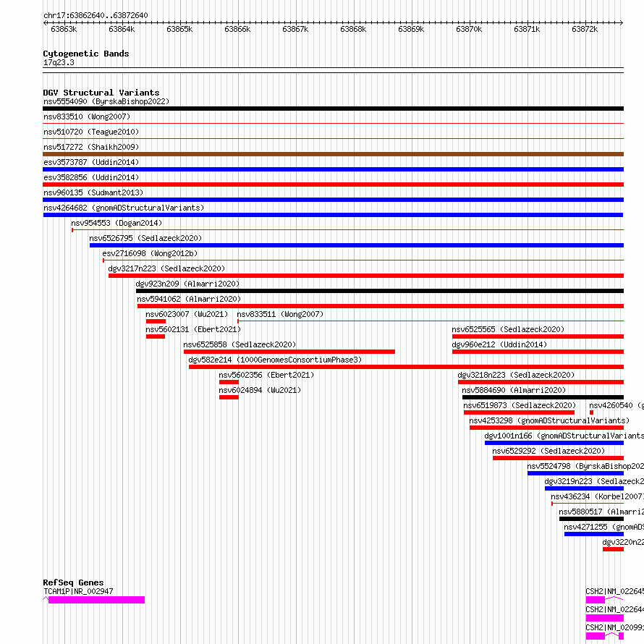Click dgv923n209 (Almarri2020) label
Image resolution: width=644 pixels, height=644 pixels.
187,284
